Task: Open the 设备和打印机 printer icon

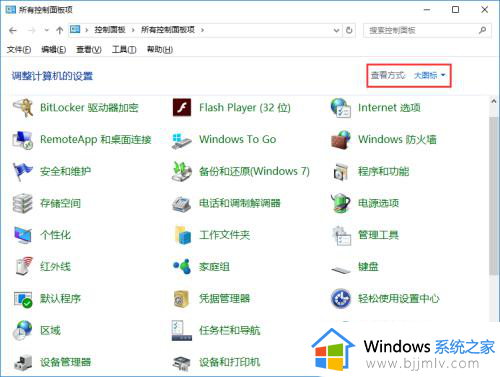Action: click(x=182, y=363)
